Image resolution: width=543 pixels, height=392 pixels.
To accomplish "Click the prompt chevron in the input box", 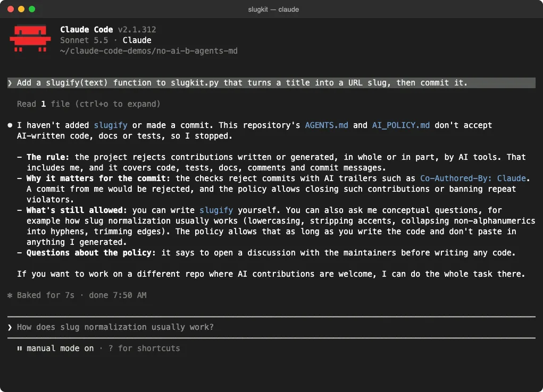I will pos(10,327).
